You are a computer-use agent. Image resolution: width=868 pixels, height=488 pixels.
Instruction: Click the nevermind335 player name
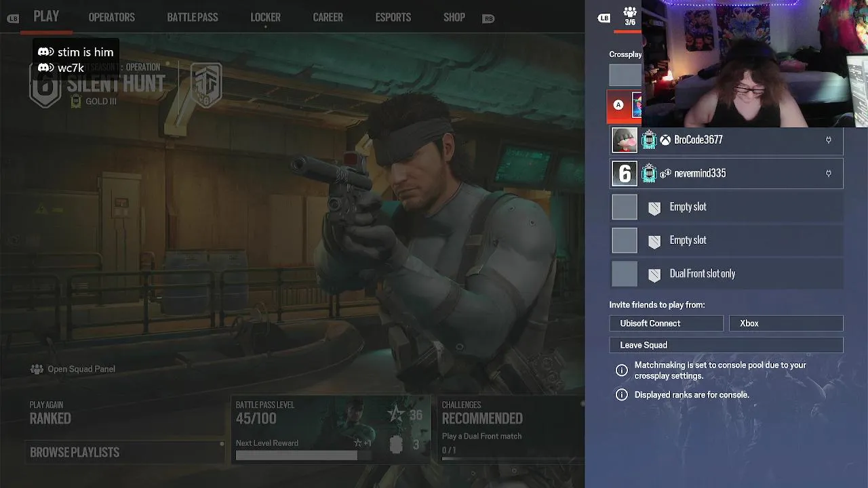(x=700, y=174)
